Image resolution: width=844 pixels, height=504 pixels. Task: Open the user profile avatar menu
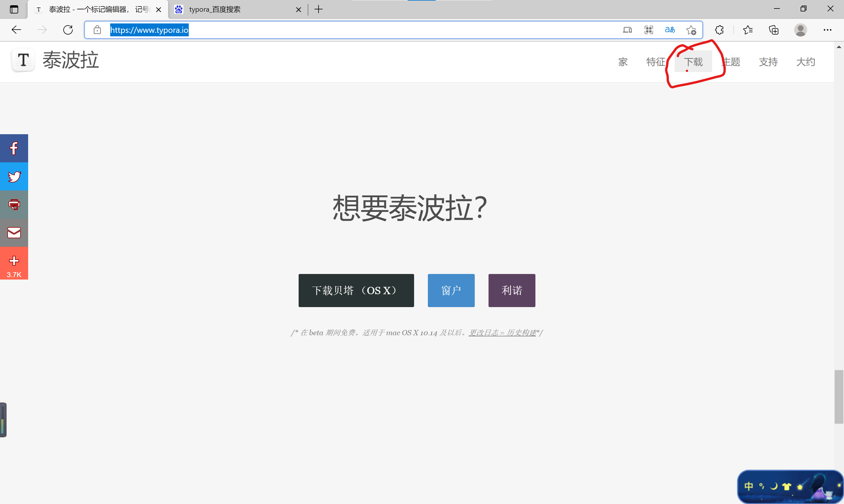pyautogui.click(x=800, y=30)
